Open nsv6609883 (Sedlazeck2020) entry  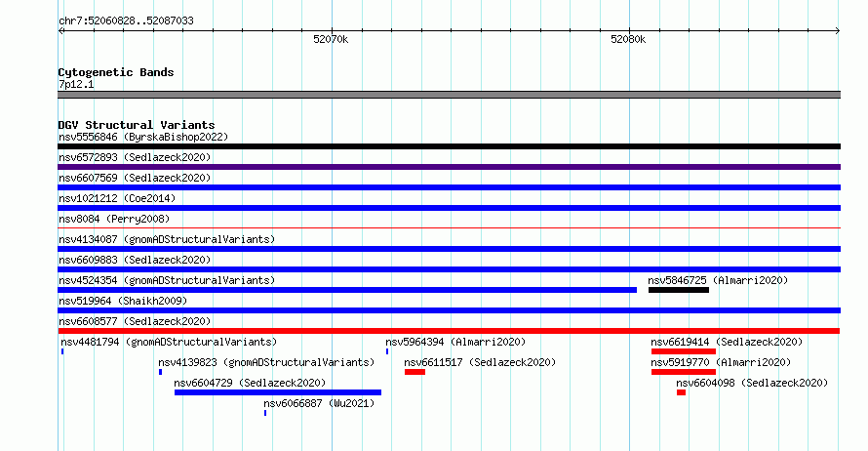[x=135, y=260]
